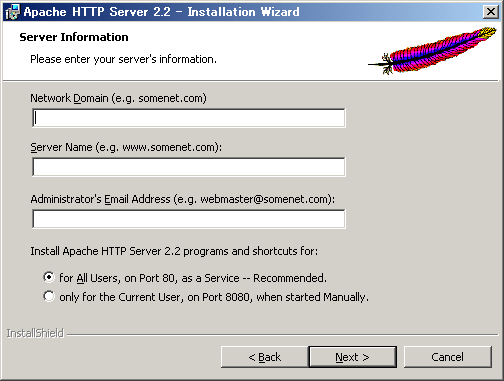Screen dimensions: 504x381
Task: Click the Apache HTTP Server 2.2 title bar text
Action: tap(161, 12)
